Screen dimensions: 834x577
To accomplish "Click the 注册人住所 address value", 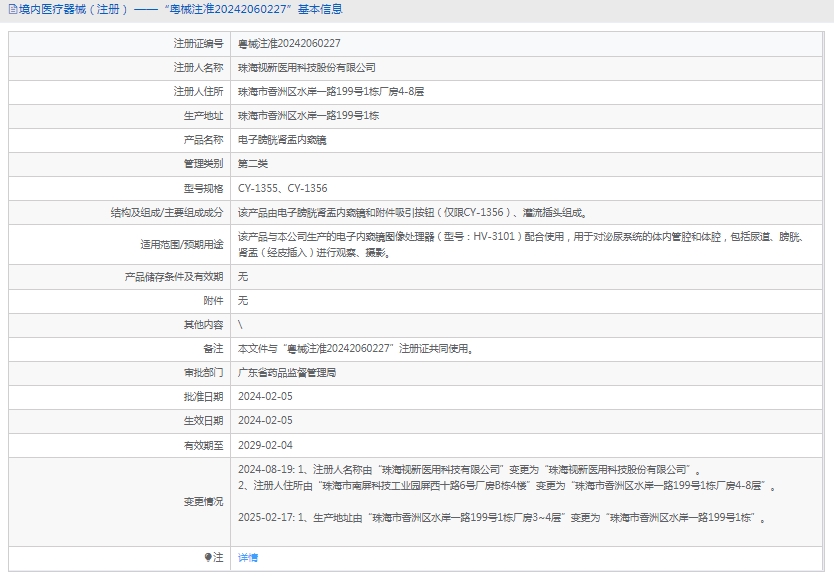I will click(331, 91).
